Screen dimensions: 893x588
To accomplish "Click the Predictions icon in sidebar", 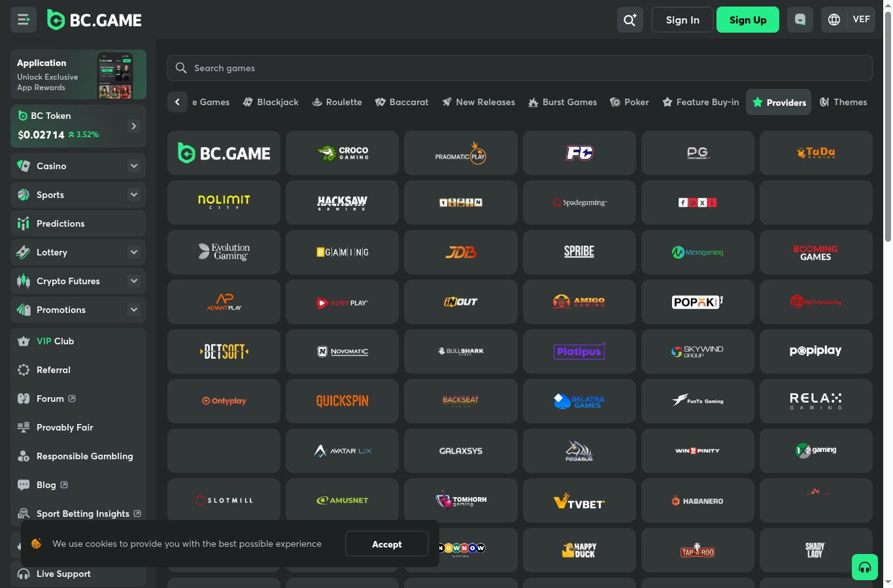I will 24,223.
